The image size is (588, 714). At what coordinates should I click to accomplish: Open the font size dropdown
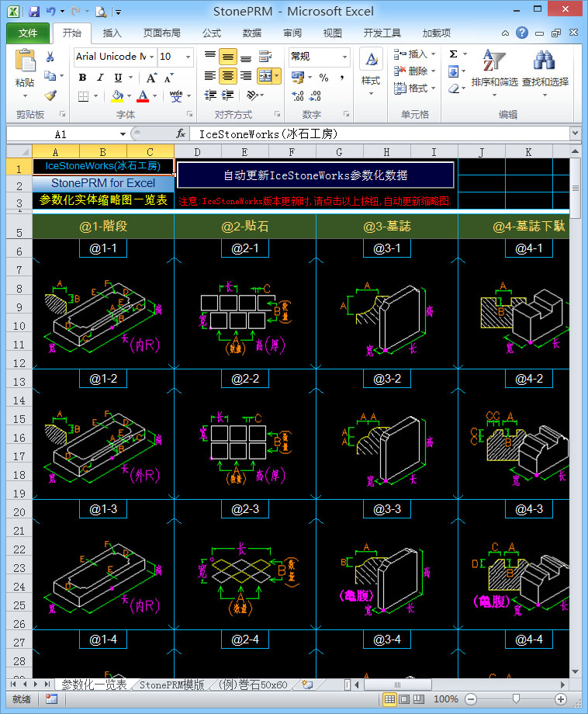(188, 57)
